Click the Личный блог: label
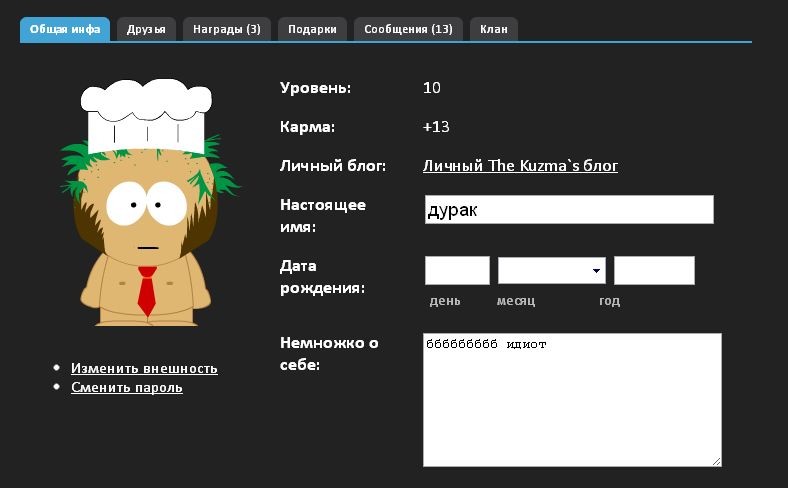The image size is (788, 488). pyautogui.click(x=333, y=166)
